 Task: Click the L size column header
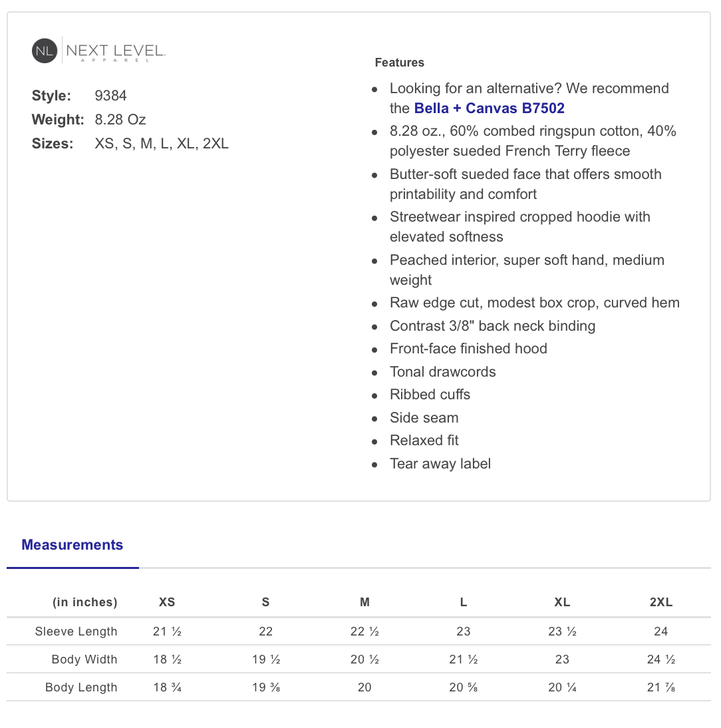[x=464, y=602]
